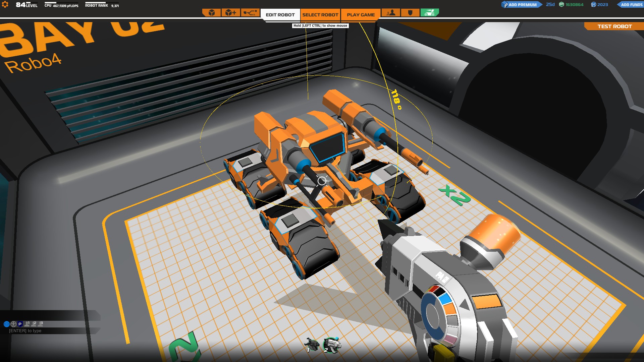Open the Play Game tab
This screenshot has width=644, height=362.
[361, 15]
